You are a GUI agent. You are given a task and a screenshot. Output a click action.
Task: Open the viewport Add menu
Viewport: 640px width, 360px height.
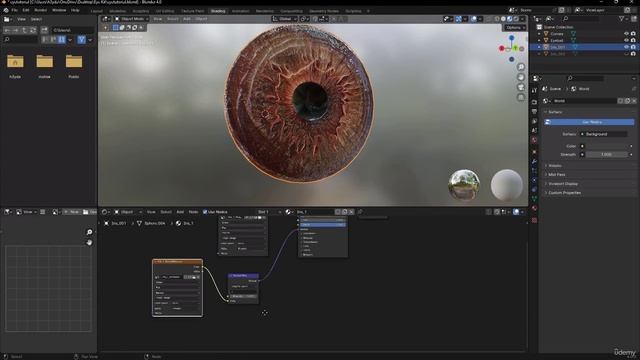tap(187, 19)
